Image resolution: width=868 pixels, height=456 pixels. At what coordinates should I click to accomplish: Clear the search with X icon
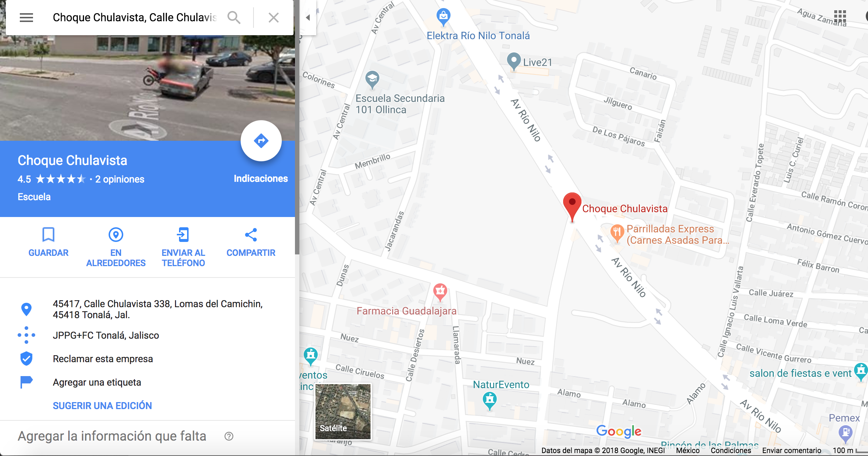(x=274, y=18)
